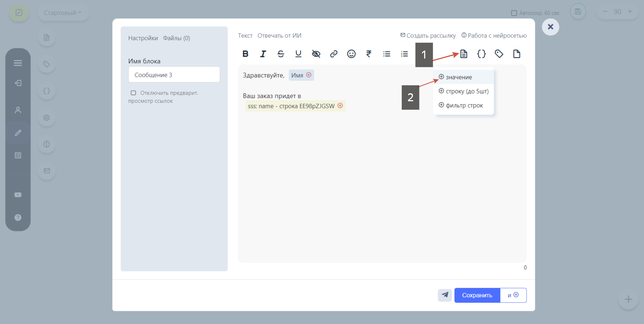Choose строку (до 5шт) menu option
This screenshot has width=644, height=324.
pos(464,91)
